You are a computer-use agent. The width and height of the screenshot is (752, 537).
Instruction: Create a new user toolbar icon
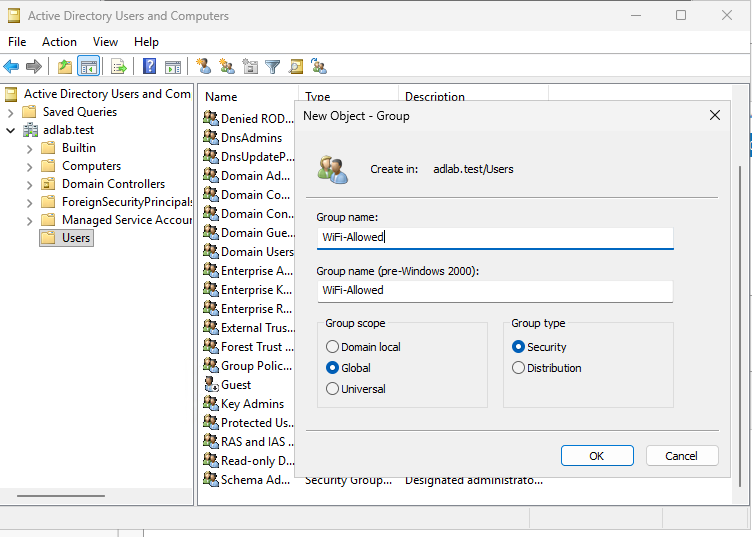click(203, 66)
